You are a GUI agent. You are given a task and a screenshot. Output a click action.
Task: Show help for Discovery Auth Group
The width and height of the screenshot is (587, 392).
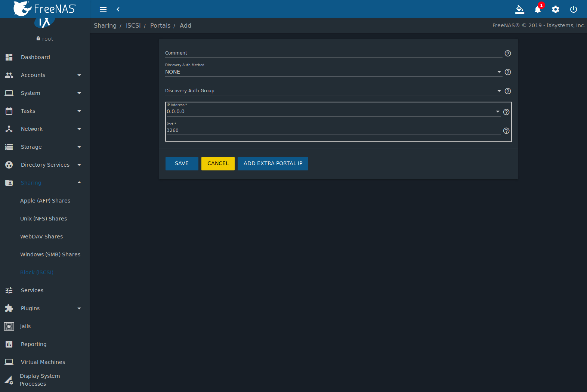click(x=508, y=91)
